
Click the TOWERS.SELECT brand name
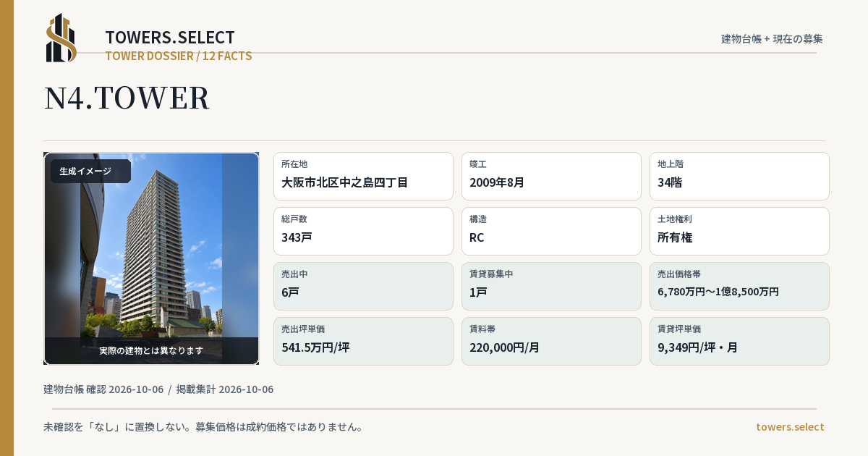click(x=170, y=38)
